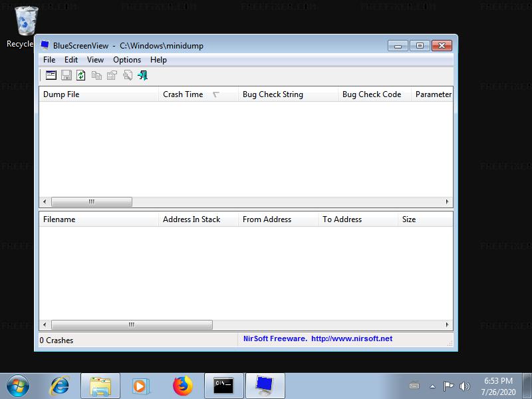Open the Help menu
This screenshot has width=532, height=399.
point(158,60)
